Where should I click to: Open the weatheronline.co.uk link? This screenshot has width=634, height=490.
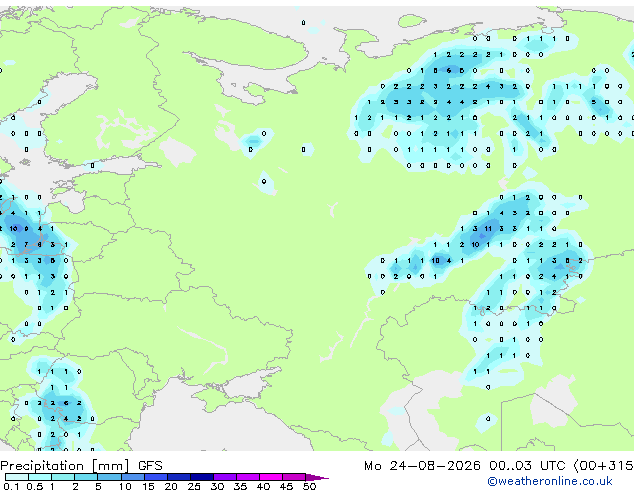click(x=550, y=481)
